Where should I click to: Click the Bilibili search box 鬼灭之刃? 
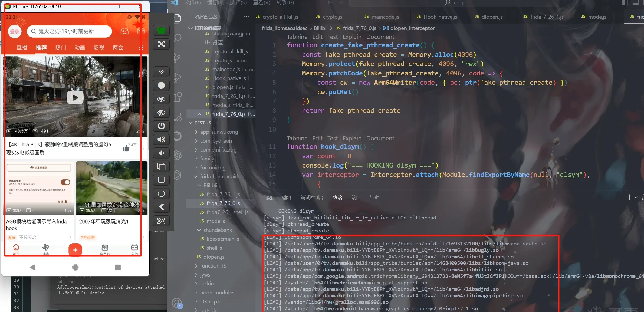[x=70, y=31]
